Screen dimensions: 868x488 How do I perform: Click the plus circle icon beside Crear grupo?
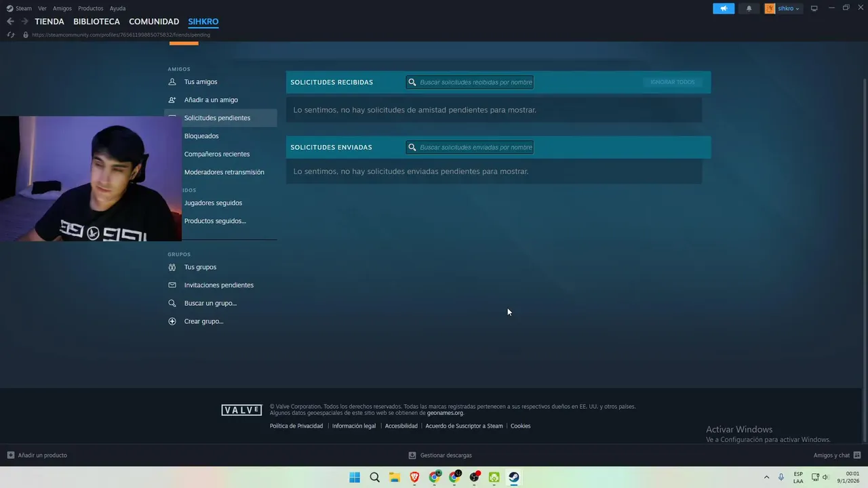(x=172, y=321)
